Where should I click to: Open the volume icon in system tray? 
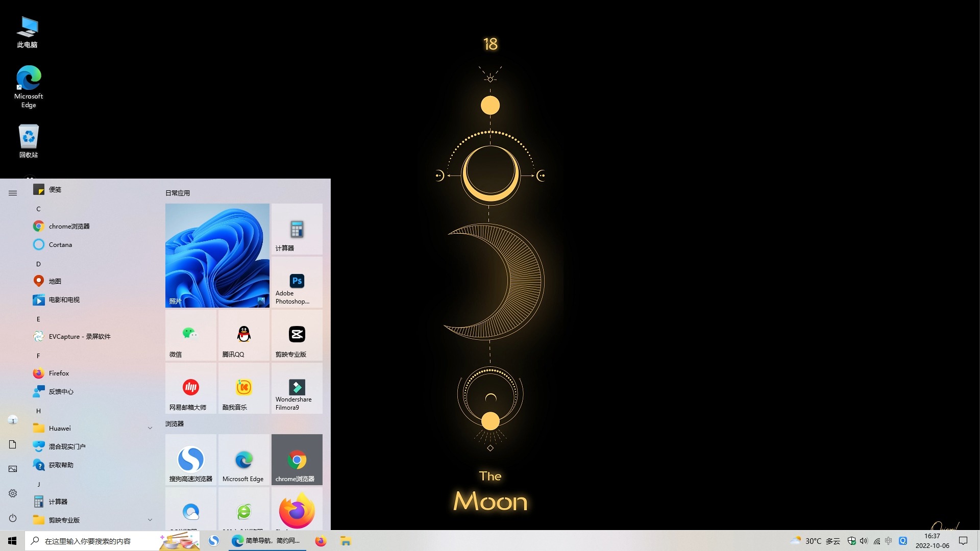click(864, 541)
